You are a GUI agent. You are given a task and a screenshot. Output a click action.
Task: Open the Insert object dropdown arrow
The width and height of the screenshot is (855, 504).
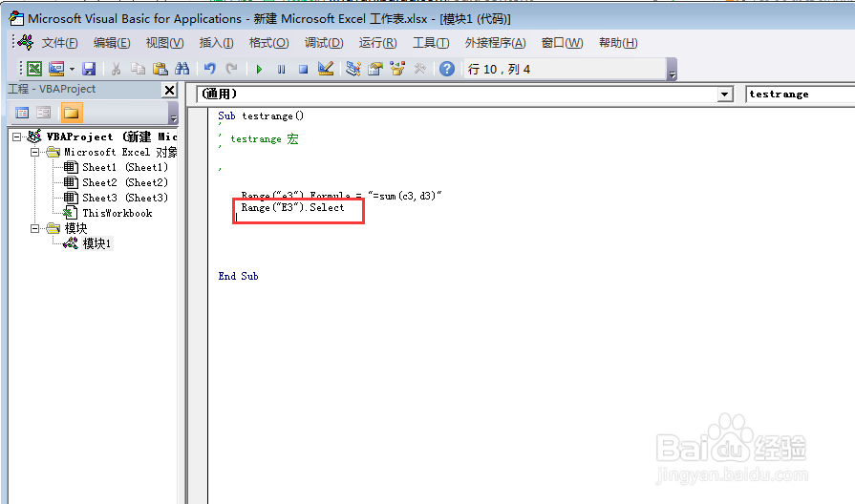coord(72,69)
